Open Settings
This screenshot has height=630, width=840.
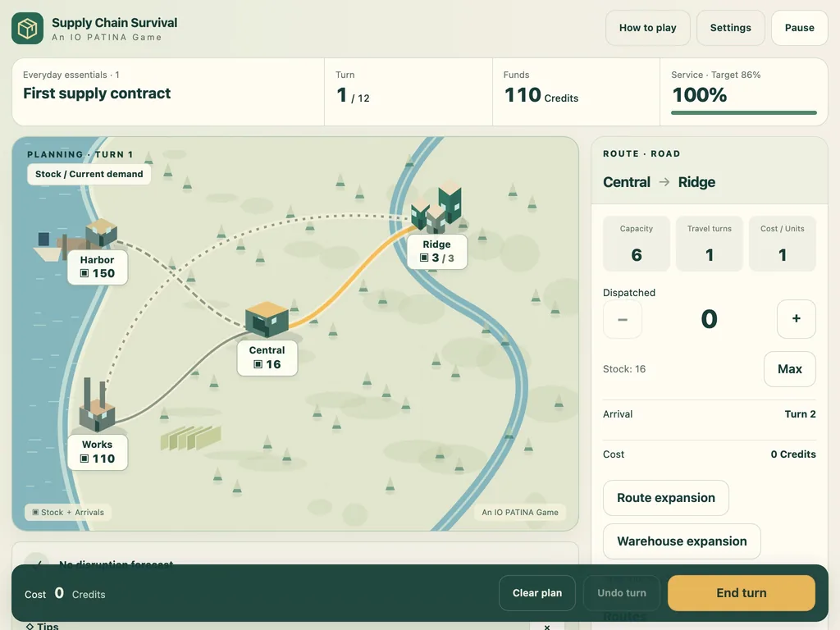click(730, 28)
